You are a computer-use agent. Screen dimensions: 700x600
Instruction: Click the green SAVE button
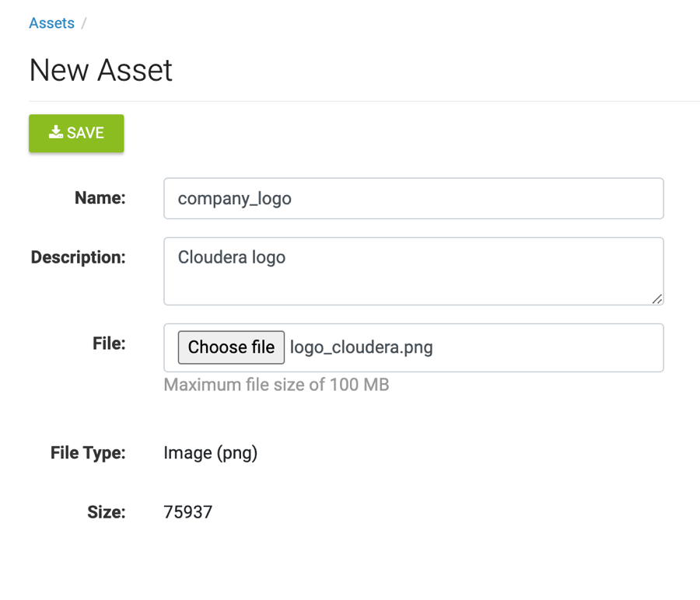pos(76,134)
